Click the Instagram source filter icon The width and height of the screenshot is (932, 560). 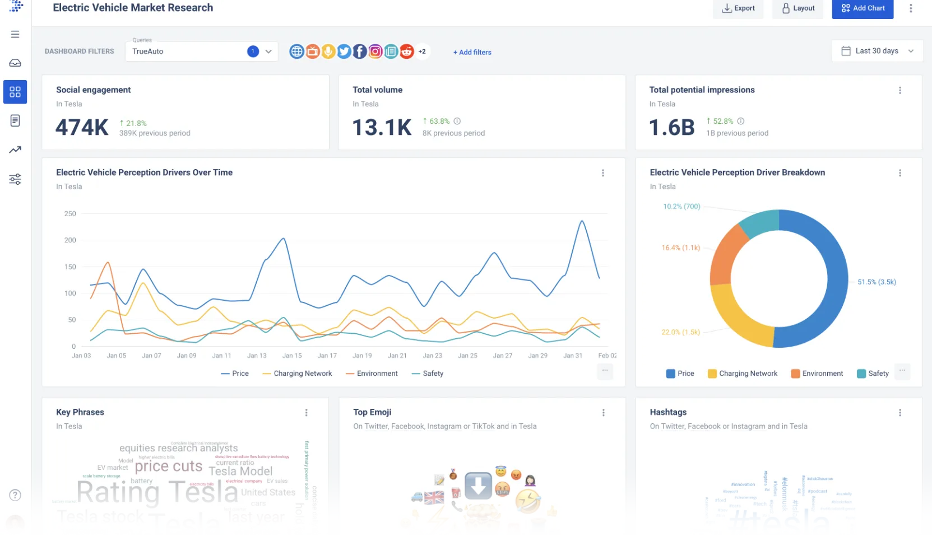point(375,52)
